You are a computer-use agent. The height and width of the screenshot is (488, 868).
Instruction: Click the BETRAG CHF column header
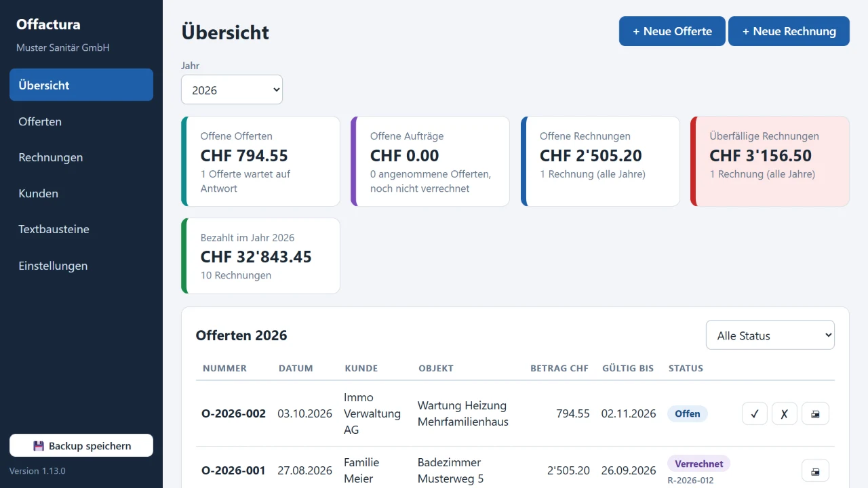pos(559,368)
